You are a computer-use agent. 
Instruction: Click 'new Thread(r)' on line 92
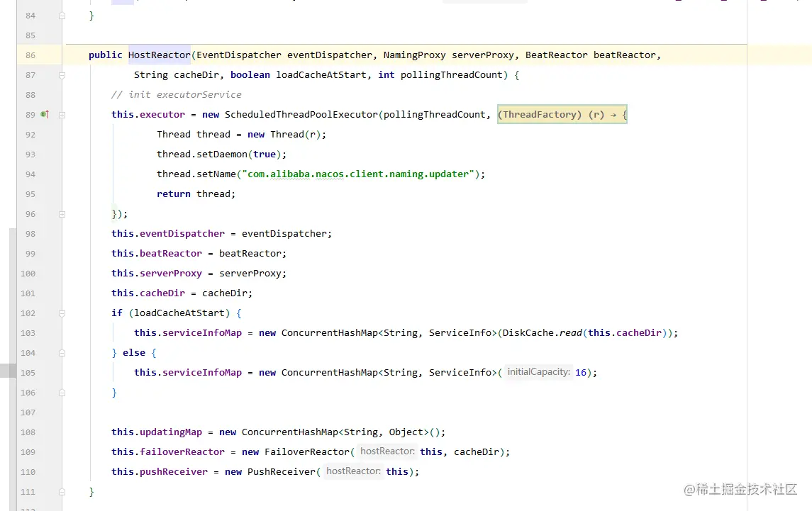pyautogui.click(x=284, y=134)
